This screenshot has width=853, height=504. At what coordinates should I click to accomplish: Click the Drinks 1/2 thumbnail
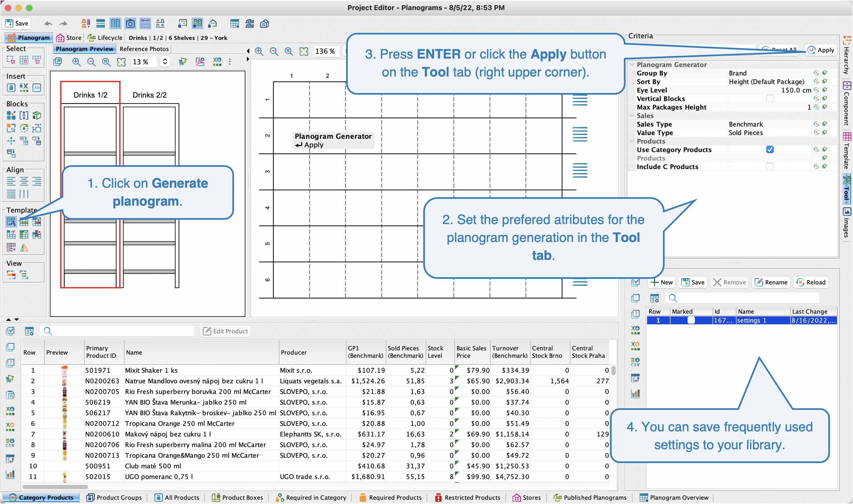point(90,184)
